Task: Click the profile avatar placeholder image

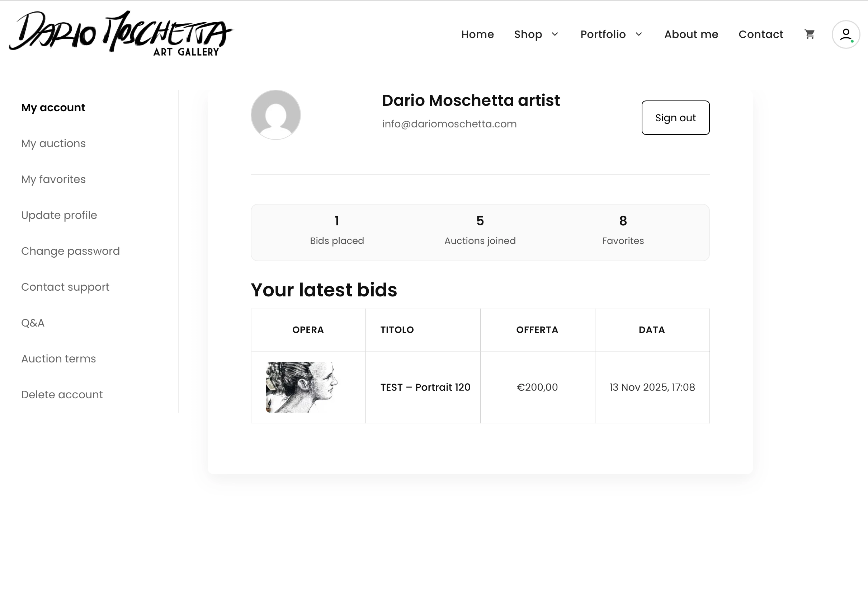Action: (275, 114)
